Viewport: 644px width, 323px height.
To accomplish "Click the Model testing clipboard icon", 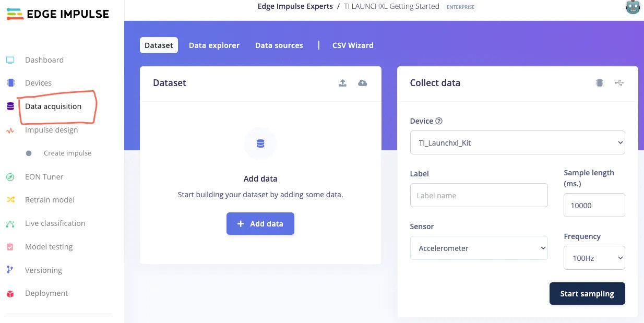I will click(x=10, y=247).
